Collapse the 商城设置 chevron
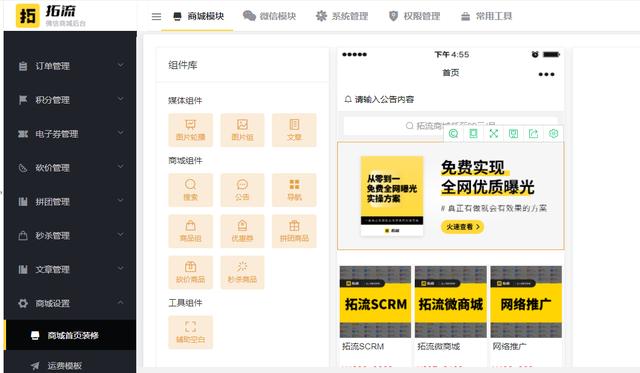Viewport: 640px width, 373px height. pos(121,302)
